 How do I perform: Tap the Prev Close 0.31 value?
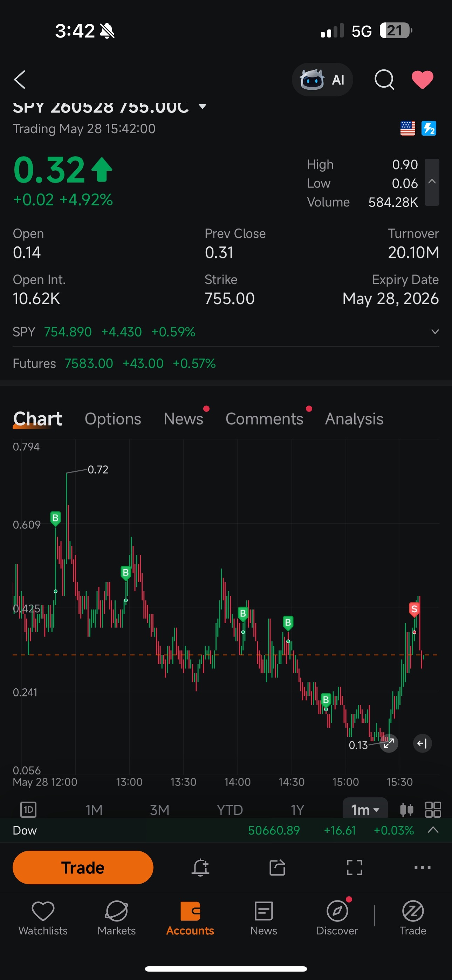coord(219,252)
